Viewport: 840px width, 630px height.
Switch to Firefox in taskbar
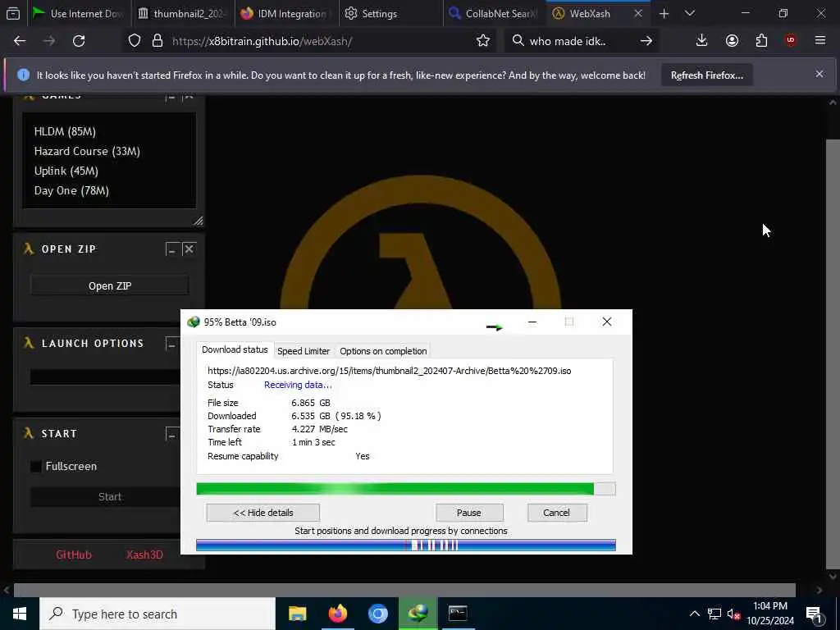pyautogui.click(x=337, y=614)
